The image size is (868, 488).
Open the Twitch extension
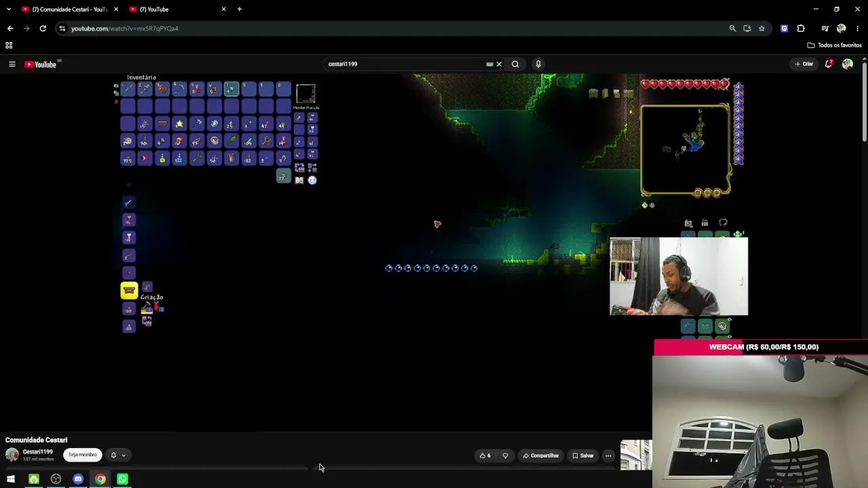pos(785,28)
